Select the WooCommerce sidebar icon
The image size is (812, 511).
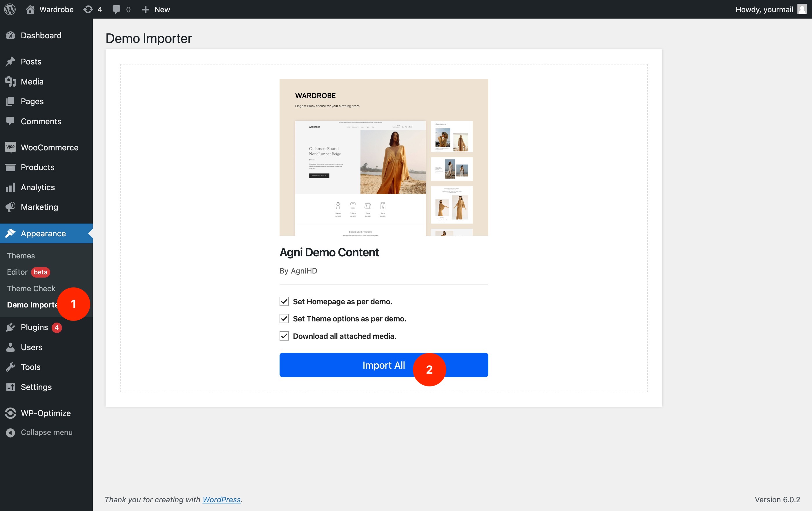(x=10, y=147)
